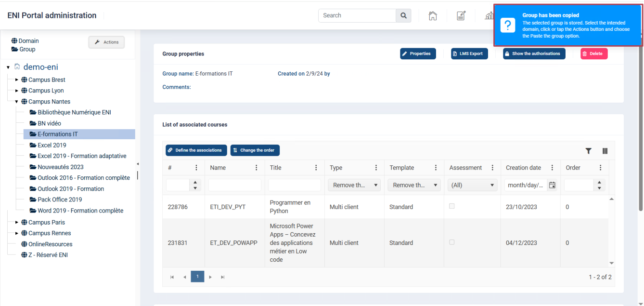The height and width of the screenshot is (306, 644).
Task: Select Pack Office 2019 group
Action: pyautogui.click(x=56, y=200)
